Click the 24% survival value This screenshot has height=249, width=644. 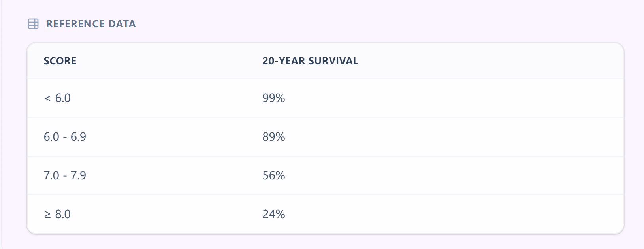pos(274,214)
